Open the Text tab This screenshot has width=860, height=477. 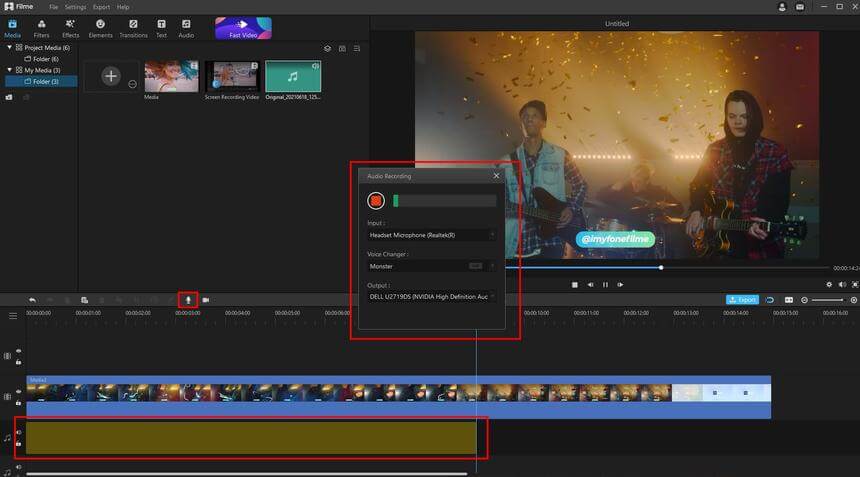click(x=161, y=29)
